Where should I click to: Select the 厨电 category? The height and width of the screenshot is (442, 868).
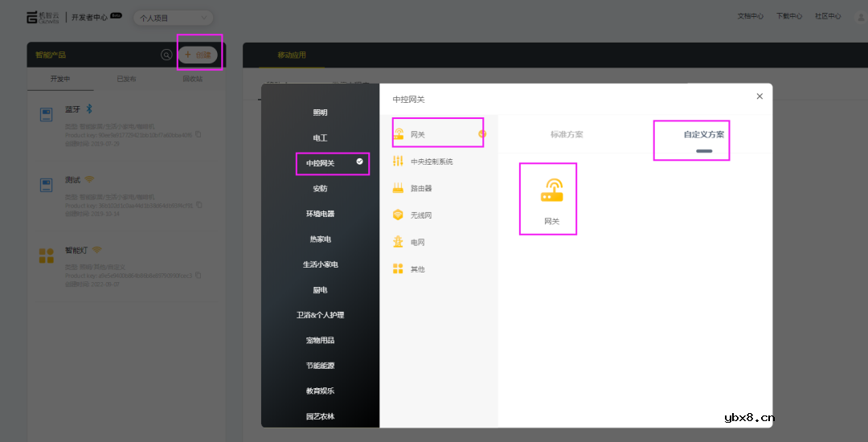[320, 290]
